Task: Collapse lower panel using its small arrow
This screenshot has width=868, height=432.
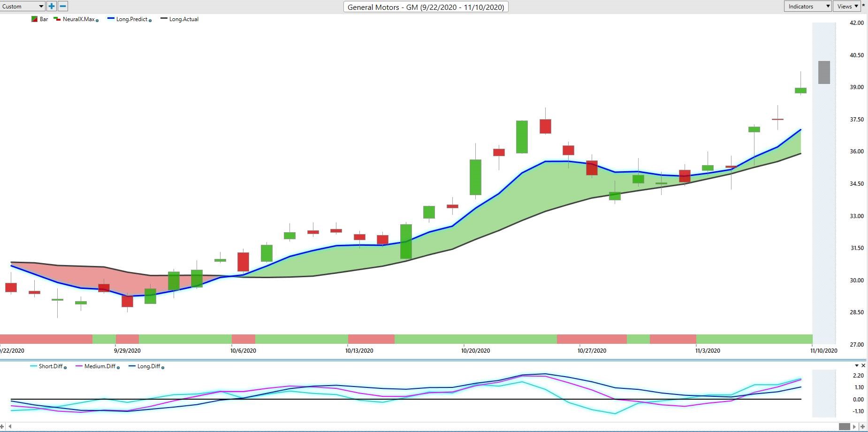Action: pyautogui.click(x=857, y=365)
